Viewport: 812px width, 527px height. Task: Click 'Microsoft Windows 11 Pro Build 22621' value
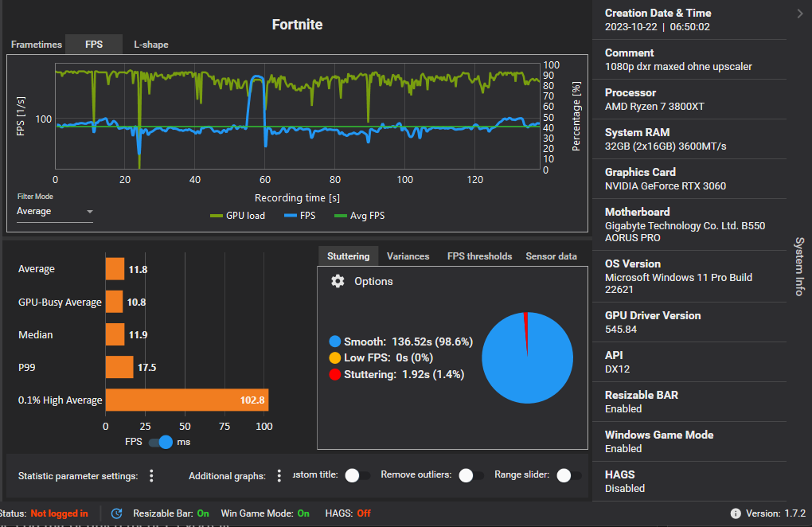point(678,283)
